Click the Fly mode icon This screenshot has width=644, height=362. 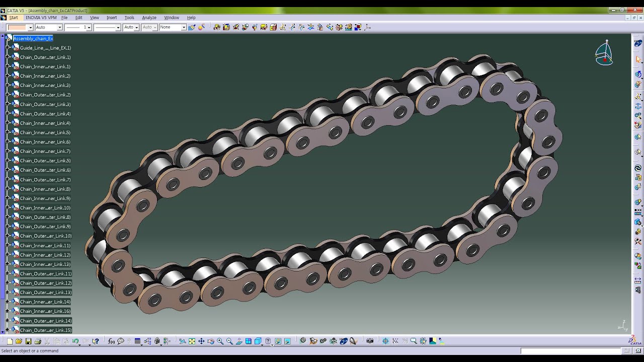click(x=183, y=341)
